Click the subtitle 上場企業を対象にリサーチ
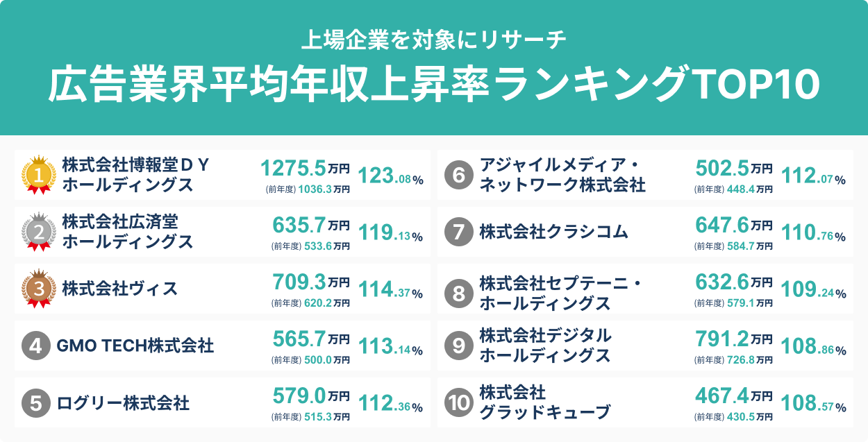Screen dimensions: 868x442 click(x=434, y=40)
